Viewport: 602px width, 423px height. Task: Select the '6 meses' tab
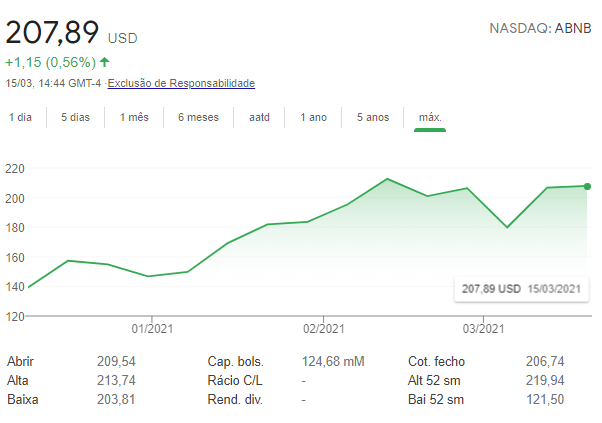(x=198, y=118)
